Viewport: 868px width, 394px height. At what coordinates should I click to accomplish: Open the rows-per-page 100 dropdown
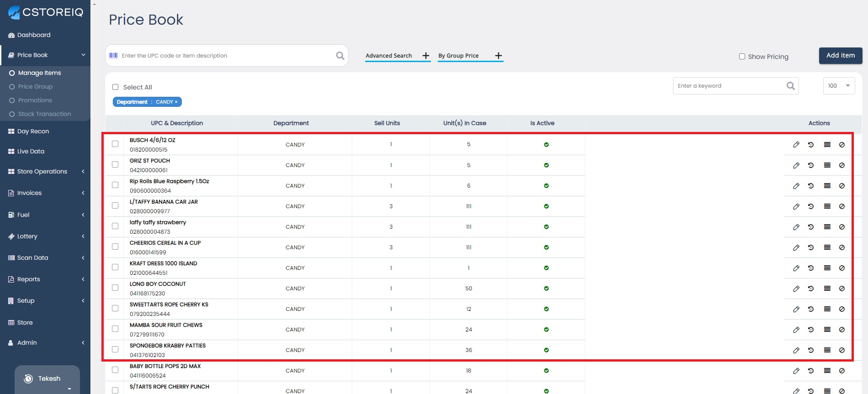839,86
